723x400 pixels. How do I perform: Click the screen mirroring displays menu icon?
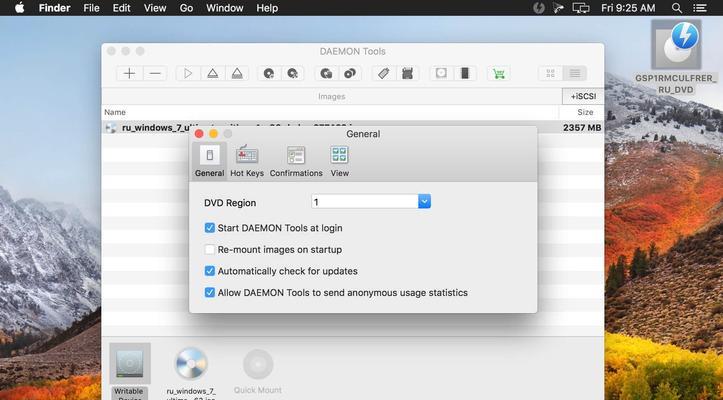[581, 8]
